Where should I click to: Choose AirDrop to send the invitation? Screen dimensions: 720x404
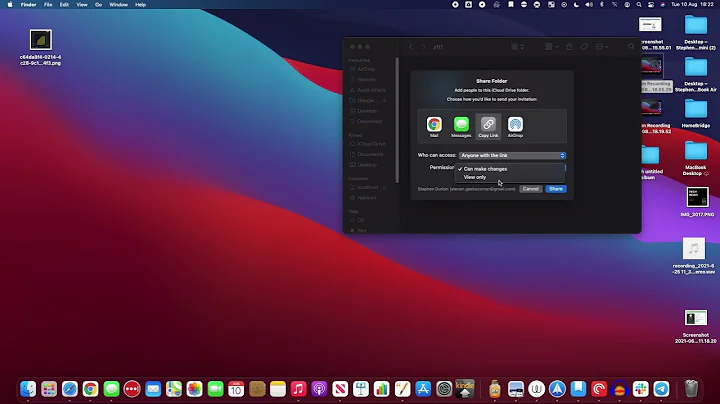[x=515, y=127]
